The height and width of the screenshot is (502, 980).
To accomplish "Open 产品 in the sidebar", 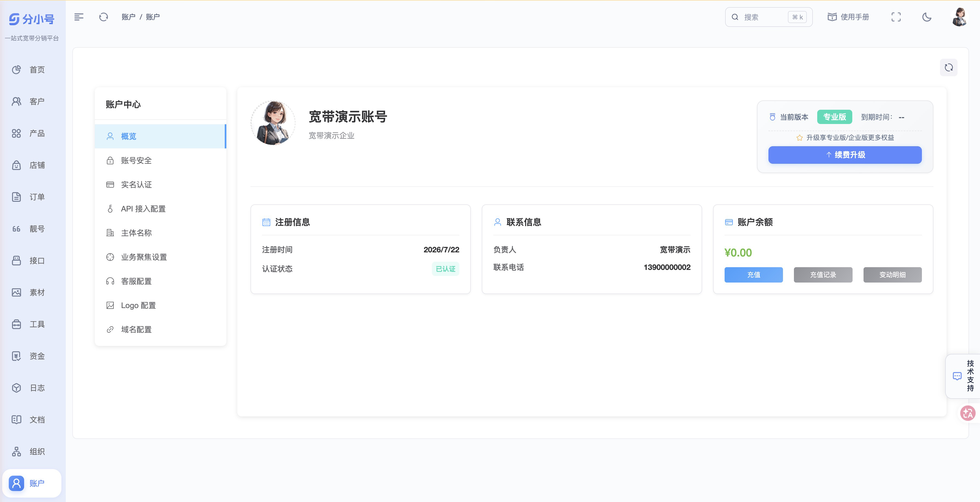I will pos(33,133).
